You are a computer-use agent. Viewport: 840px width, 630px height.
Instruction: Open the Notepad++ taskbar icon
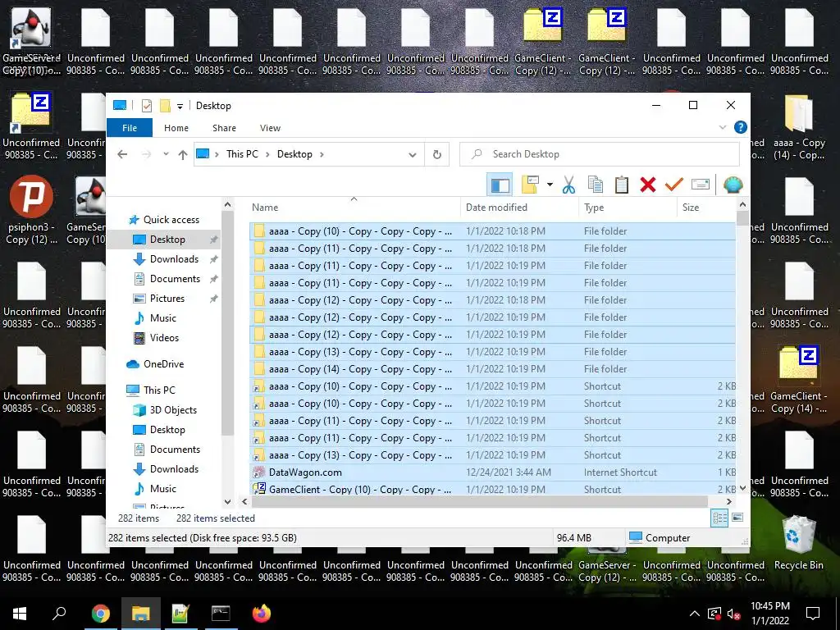click(x=180, y=614)
